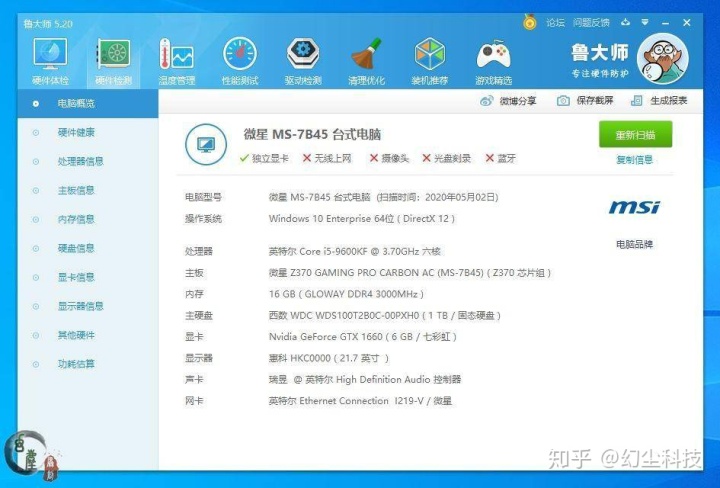Click the msi brand logo

(634, 208)
